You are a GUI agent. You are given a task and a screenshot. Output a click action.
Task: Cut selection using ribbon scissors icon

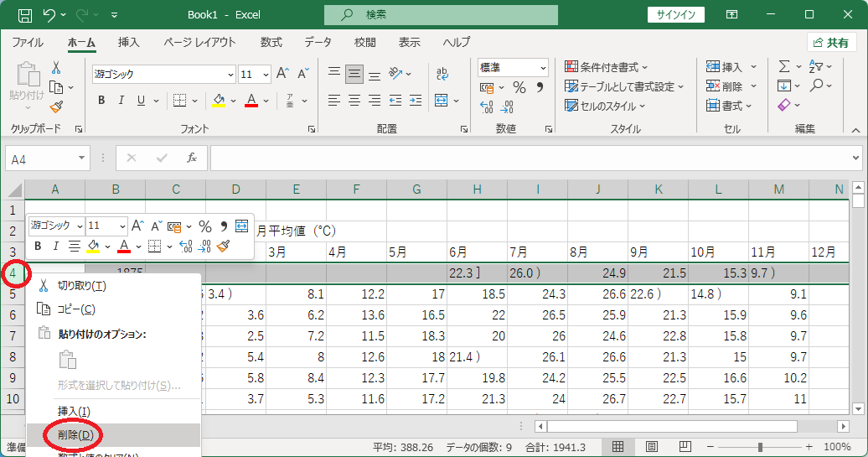coord(56,68)
